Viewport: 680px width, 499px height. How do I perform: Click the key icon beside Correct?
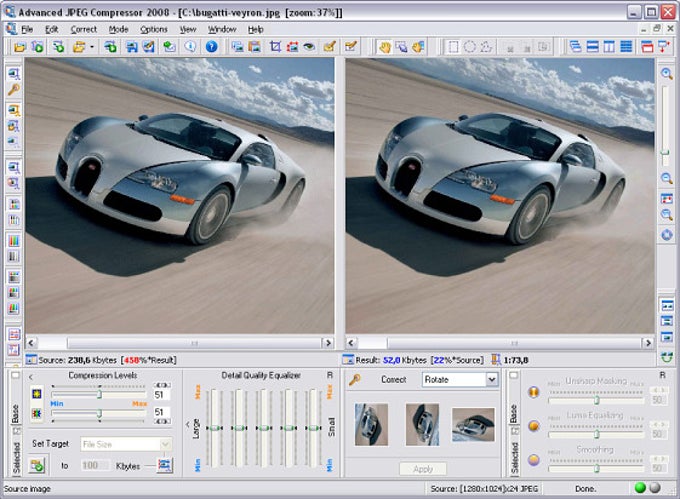[354, 380]
